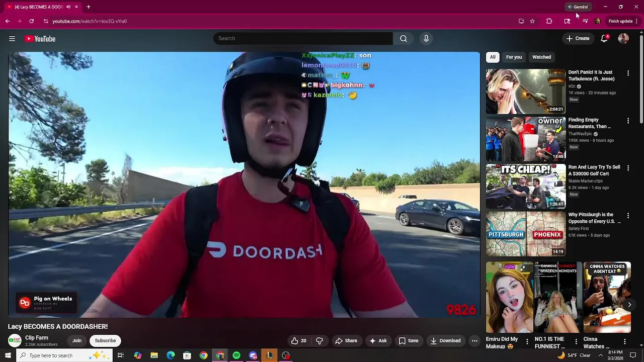Save video to a playlist
Viewport: 644px width, 362px height.
409,341
